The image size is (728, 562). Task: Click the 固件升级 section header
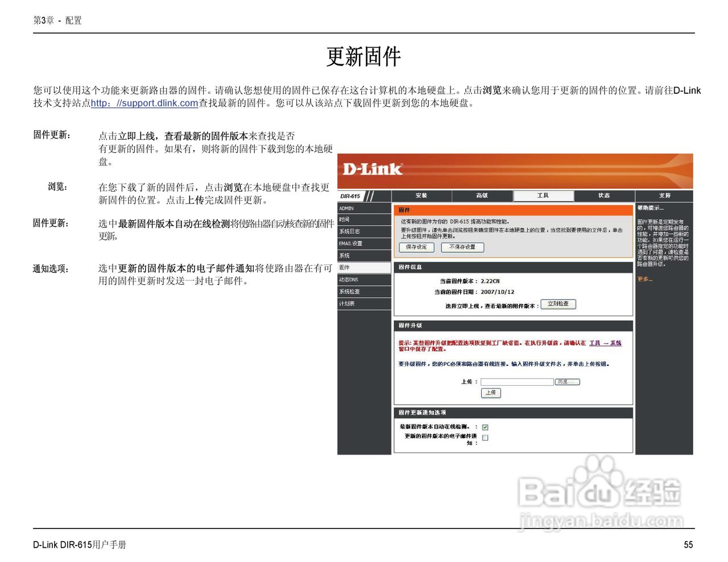tap(513, 326)
